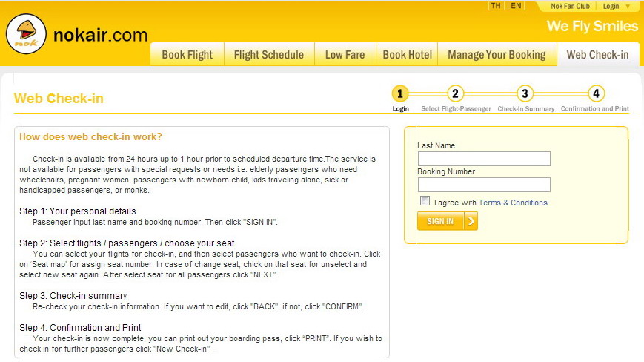Image resolution: width=644 pixels, height=362 pixels.
Task: Click the 'Confirmation and Print' step label
Action: pyautogui.click(x=595, y=109)
